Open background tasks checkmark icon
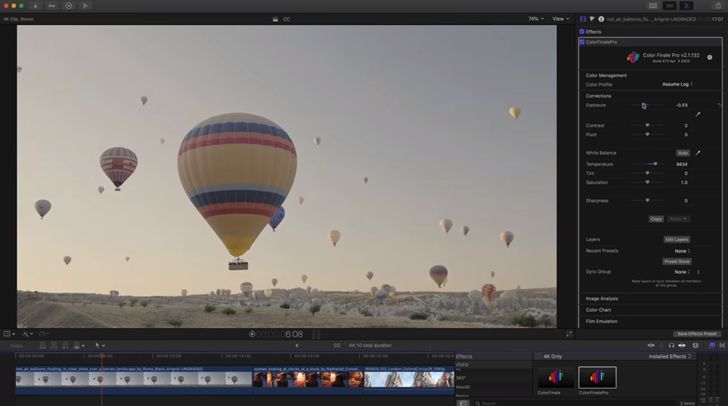Viewport: 728px width, 406px height. (69, 6)
